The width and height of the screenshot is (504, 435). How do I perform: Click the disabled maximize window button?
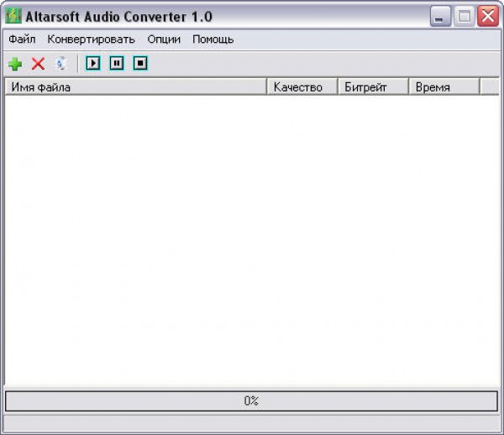(464, 17)
